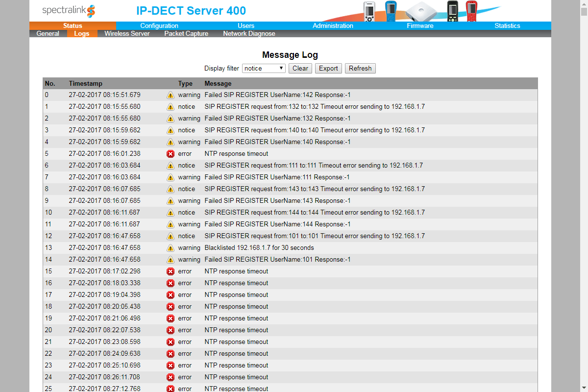The width and height of the screenshot is (588, 392).
Task: Select timestamp 27-02-2017 08:16:01.238
Action: pos(104,154)
